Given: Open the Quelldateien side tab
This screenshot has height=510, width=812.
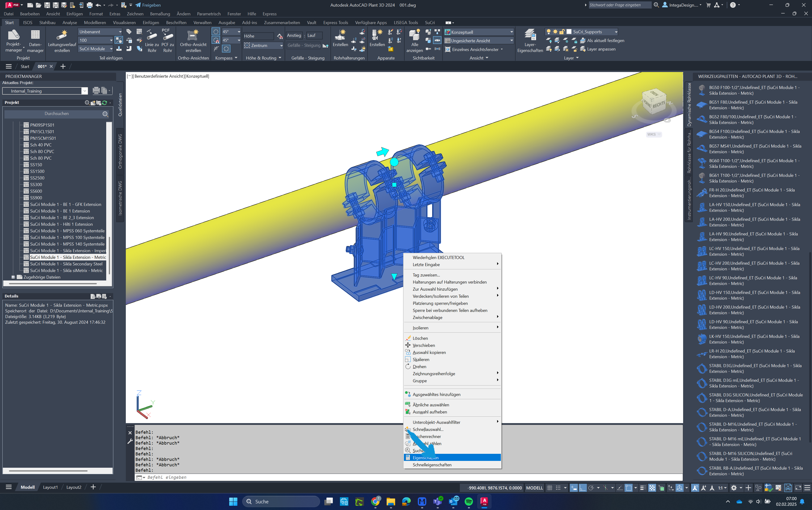Looking at the screenshot, I should tap(120, 105).
